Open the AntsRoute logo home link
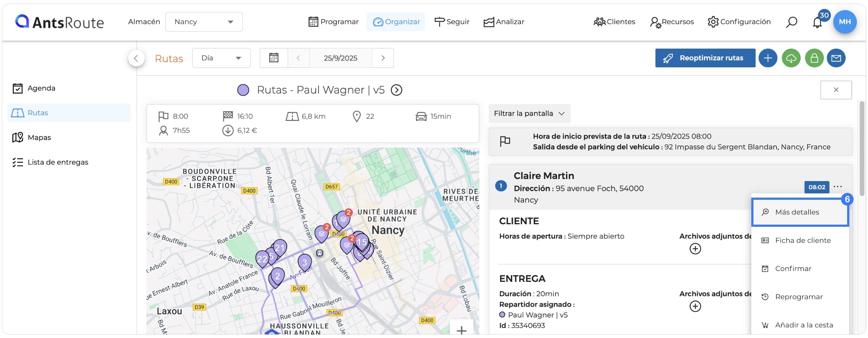The image size is (868, 338). pos(59,22)
